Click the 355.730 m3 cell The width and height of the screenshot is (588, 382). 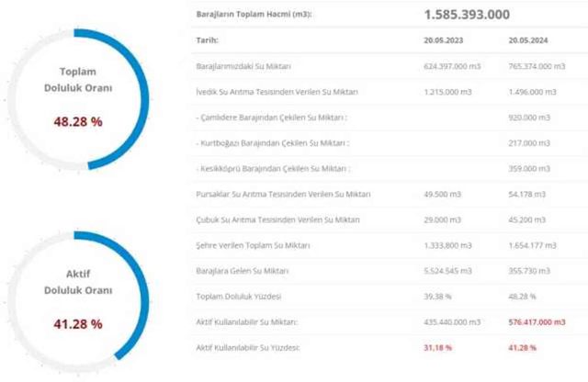click(529, 271)
